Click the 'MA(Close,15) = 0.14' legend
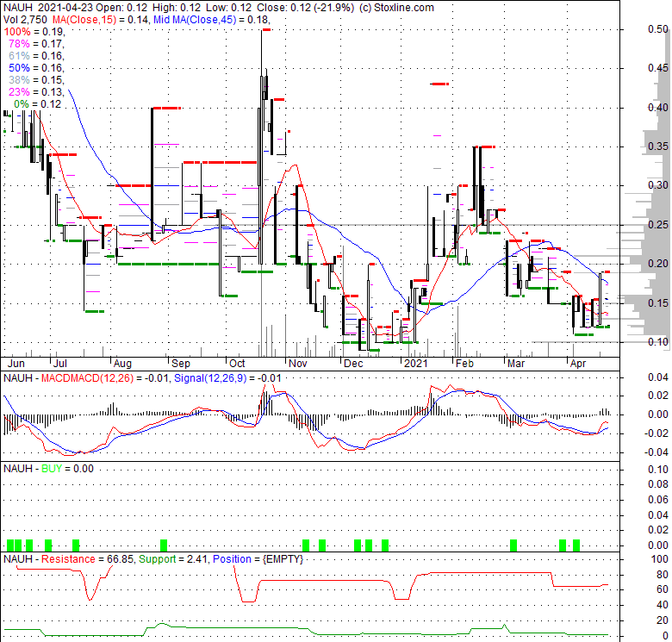Image resolution: width=672 pixels, height=642 pixels. coord(100,20)
